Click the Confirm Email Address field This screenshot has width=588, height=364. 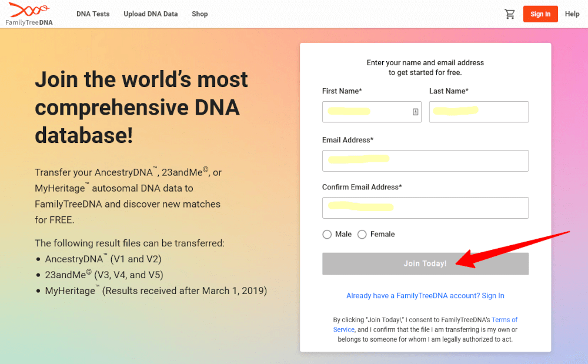point(425,208)
